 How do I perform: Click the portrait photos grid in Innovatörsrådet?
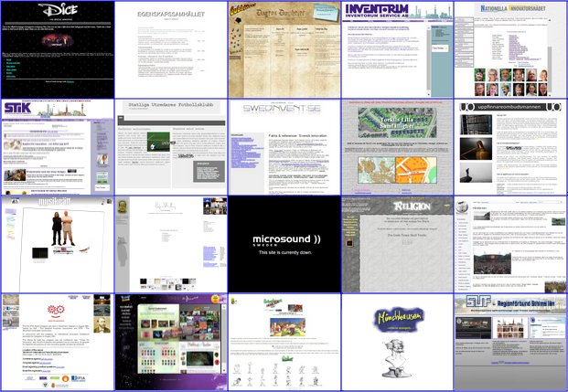tap(510, 82)
